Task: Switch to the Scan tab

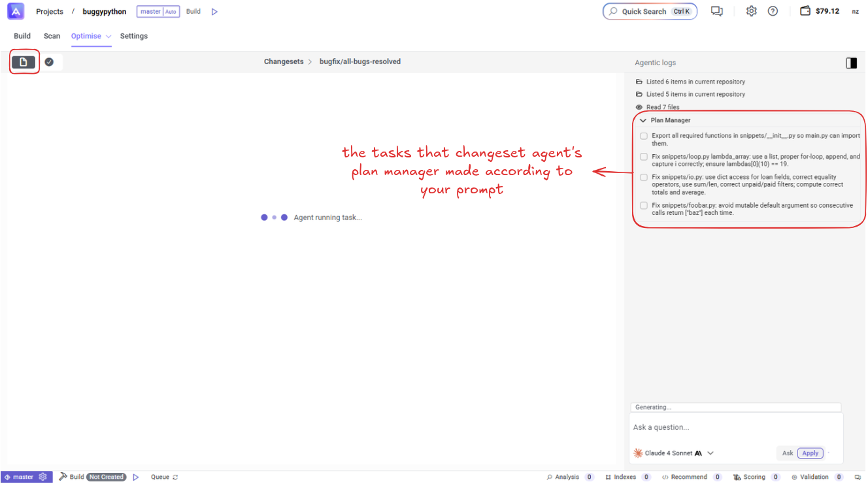Action: pyautogui.click(x=52, y=36)
